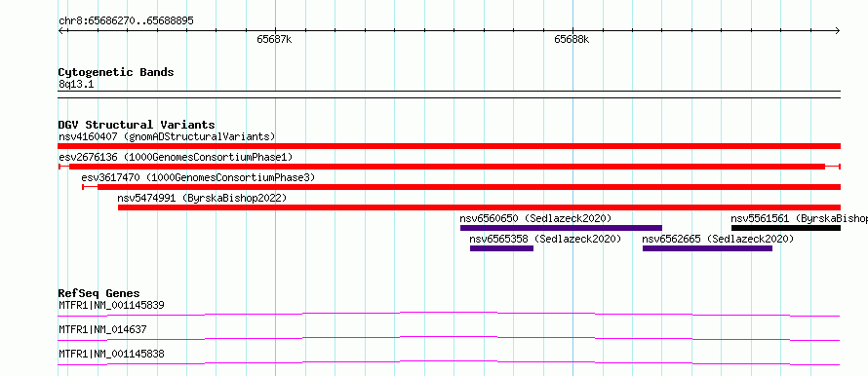Click the red esv2676136 variant bar
The height and width of the screenshot is (376, 868).
(x=449, y=167)
